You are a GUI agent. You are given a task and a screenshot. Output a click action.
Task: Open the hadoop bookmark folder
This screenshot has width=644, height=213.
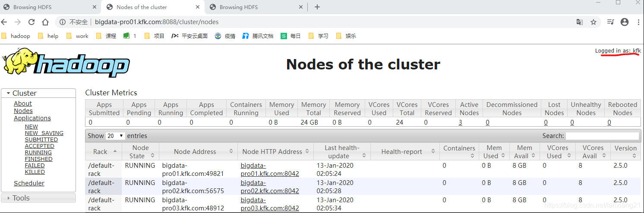click(x=16, y=36)
